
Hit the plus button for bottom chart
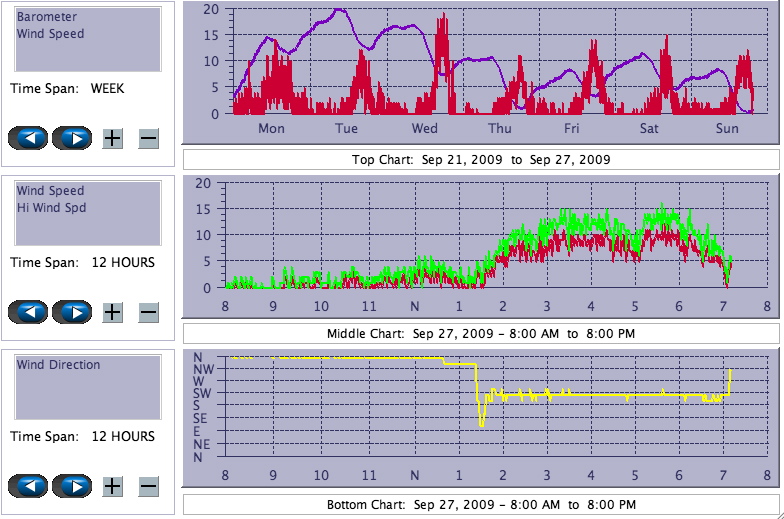[113, 486]
